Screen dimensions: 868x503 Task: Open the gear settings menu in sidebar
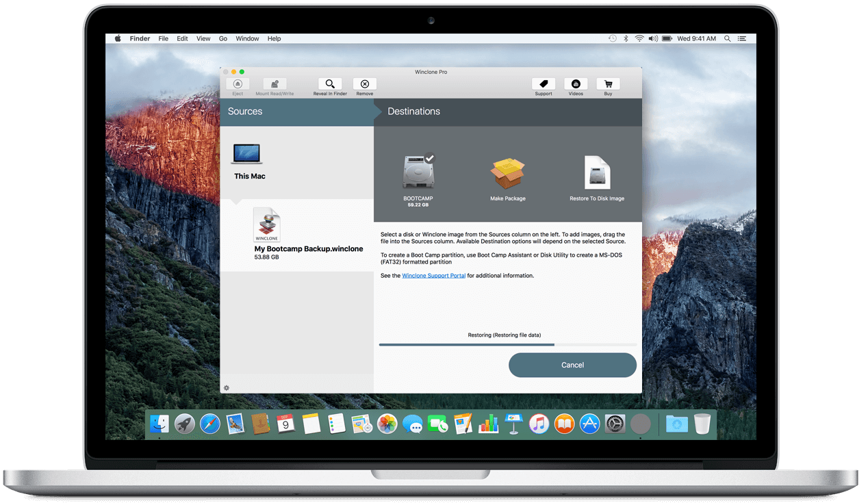click(x=227, y=388)
